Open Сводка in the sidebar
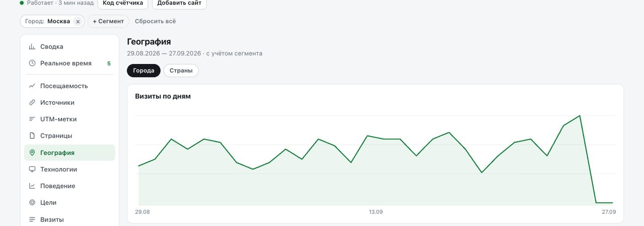 click(x=70, y=47)
